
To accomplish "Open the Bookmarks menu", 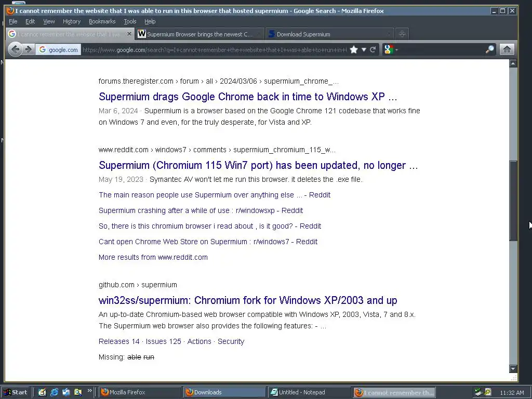I will [x=102, y=21].
